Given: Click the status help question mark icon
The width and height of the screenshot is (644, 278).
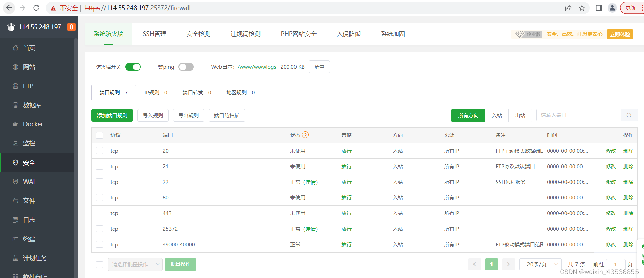Looking at the screenshot, I should click(x=305, y=135).
